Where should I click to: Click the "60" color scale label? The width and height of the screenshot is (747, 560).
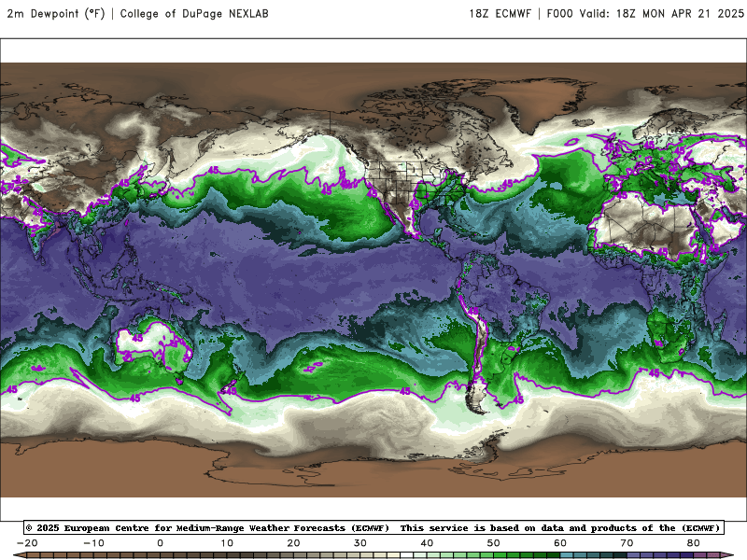click(x=560, y=543)
